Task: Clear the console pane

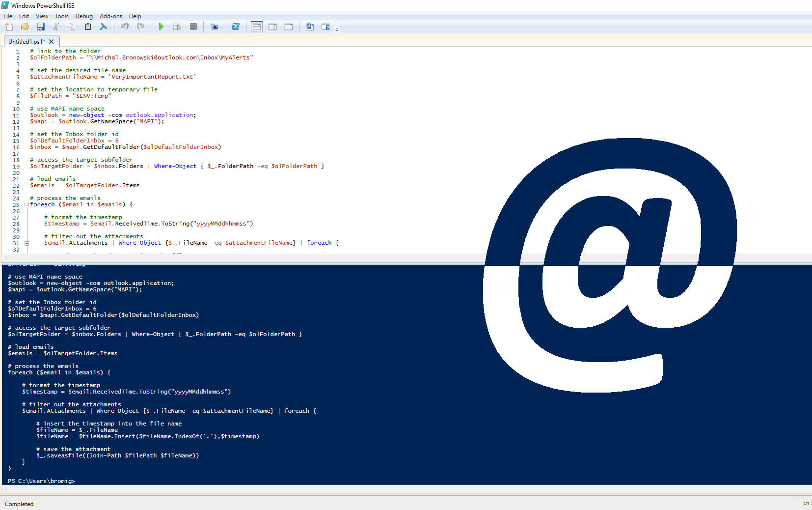Action: tap(104, 27)
